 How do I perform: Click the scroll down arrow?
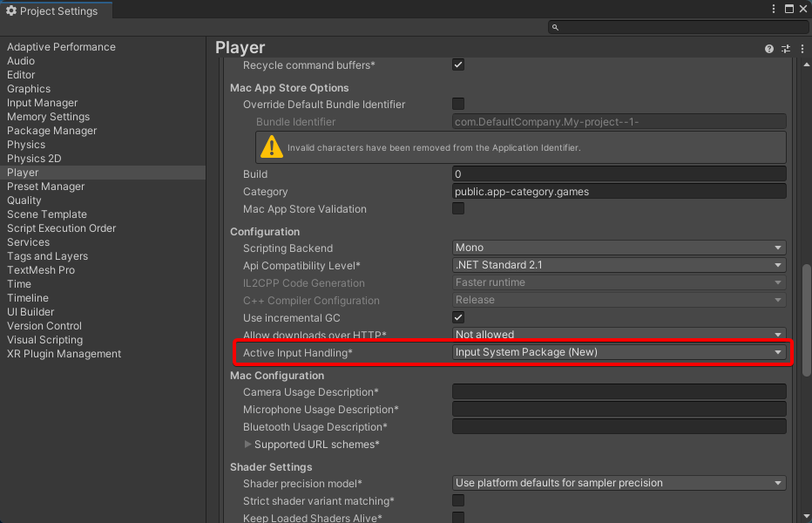pos(806,516)
